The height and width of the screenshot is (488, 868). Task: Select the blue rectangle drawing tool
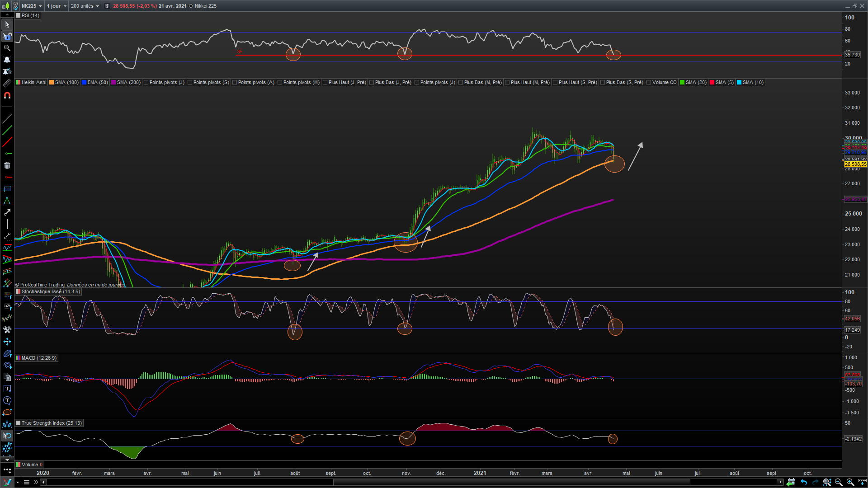coord(7,189)
